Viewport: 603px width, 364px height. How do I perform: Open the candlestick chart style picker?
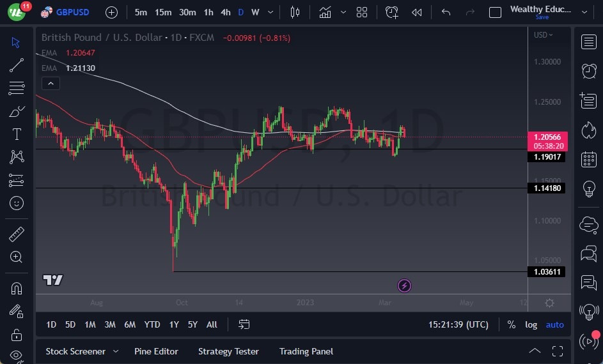[295, 12]
